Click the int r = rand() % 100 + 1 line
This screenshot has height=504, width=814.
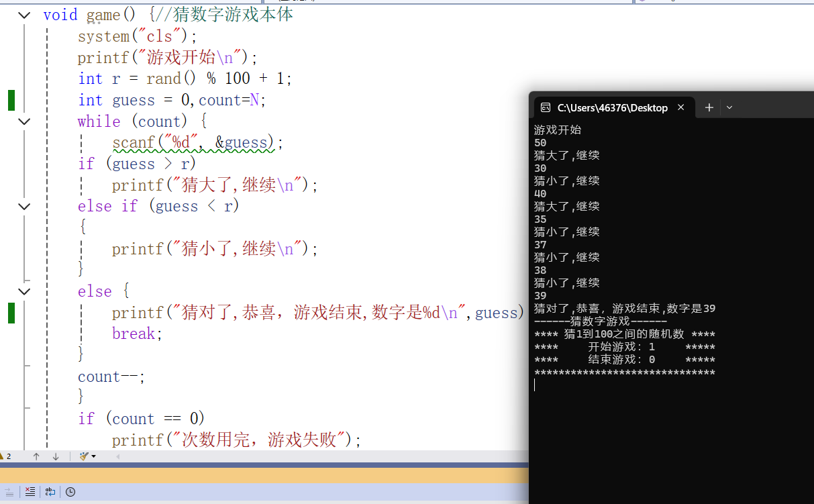[x=185, y=79]
